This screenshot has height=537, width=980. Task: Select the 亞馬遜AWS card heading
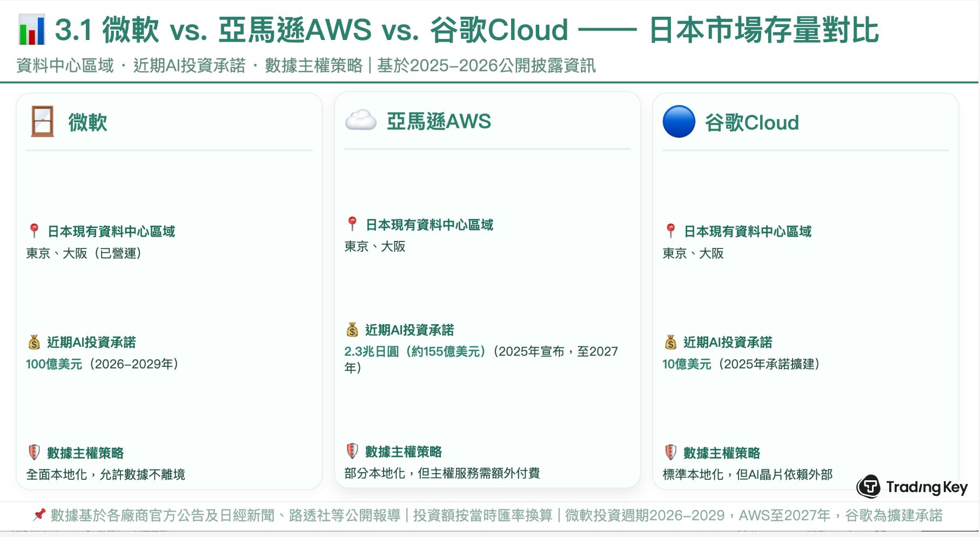(439, 121)
